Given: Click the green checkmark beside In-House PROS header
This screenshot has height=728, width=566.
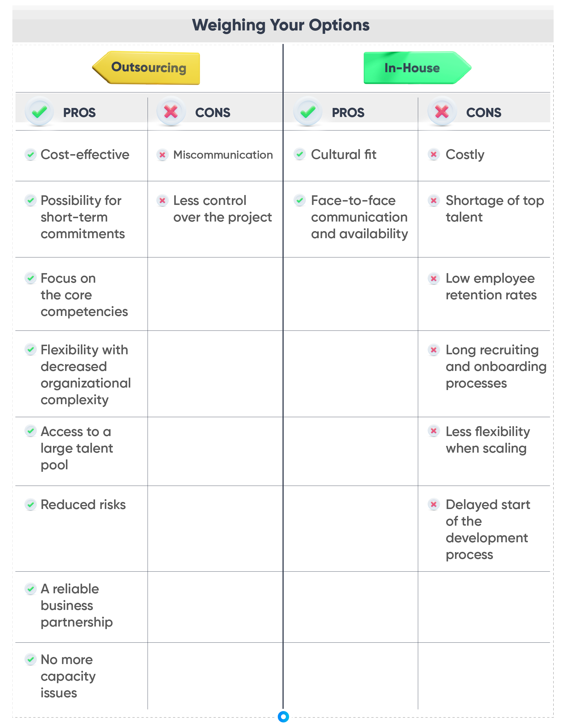Looking at the screenshot, I should point(308,112).
